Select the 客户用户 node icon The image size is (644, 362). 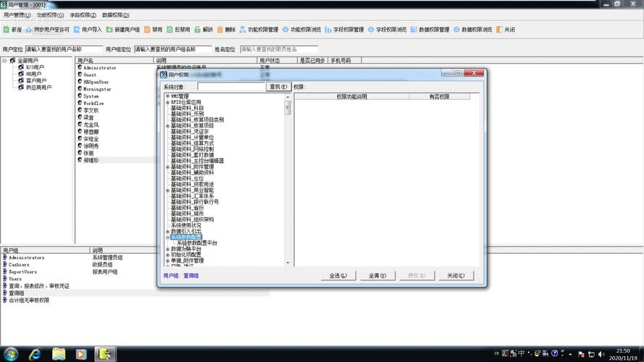click(x=21, y=80)
